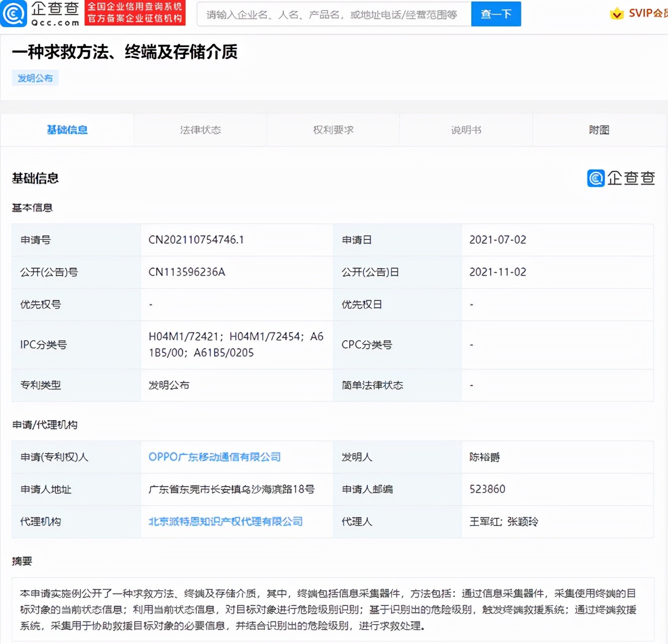Open the 说明书 tab

coord(466,129)
